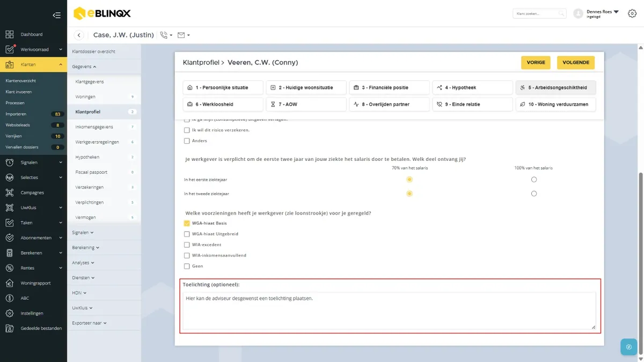This screenshot has width=644, height=362.
Task: Open the Dashboard icon in the sidebar
Action: click(10, 34)
